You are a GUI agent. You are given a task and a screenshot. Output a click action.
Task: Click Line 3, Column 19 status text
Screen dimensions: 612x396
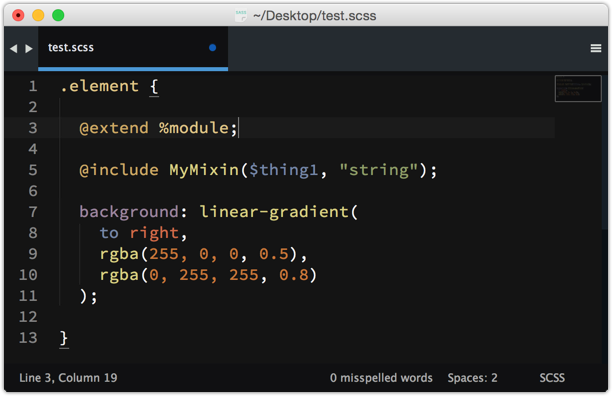(x=68, y=378)
